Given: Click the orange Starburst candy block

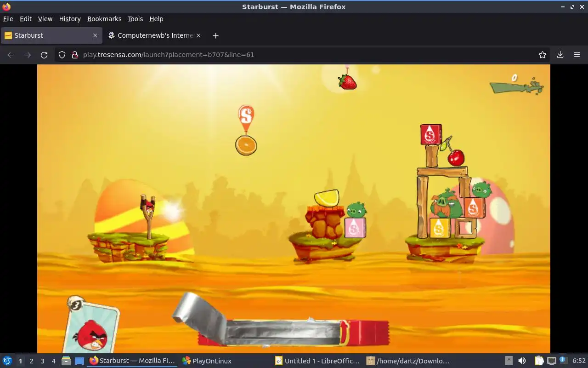Looking at the screenshot, I should point(474,207).
